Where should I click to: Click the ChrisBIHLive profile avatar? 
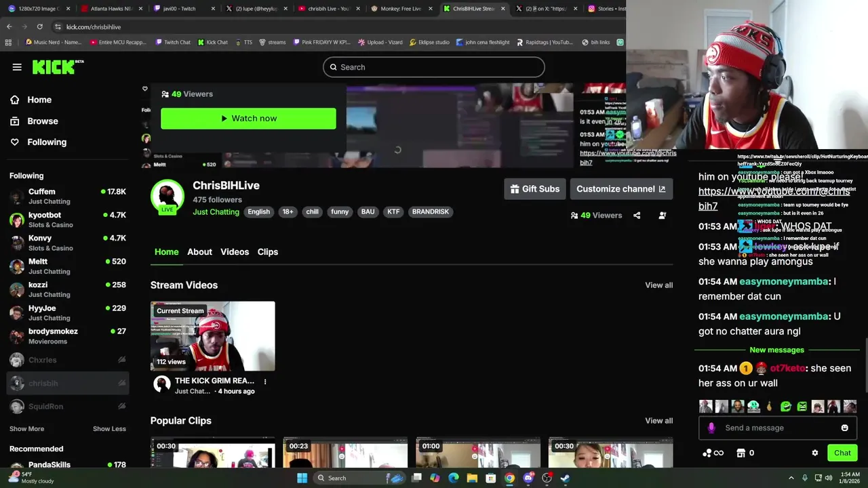tap(167, 197)
